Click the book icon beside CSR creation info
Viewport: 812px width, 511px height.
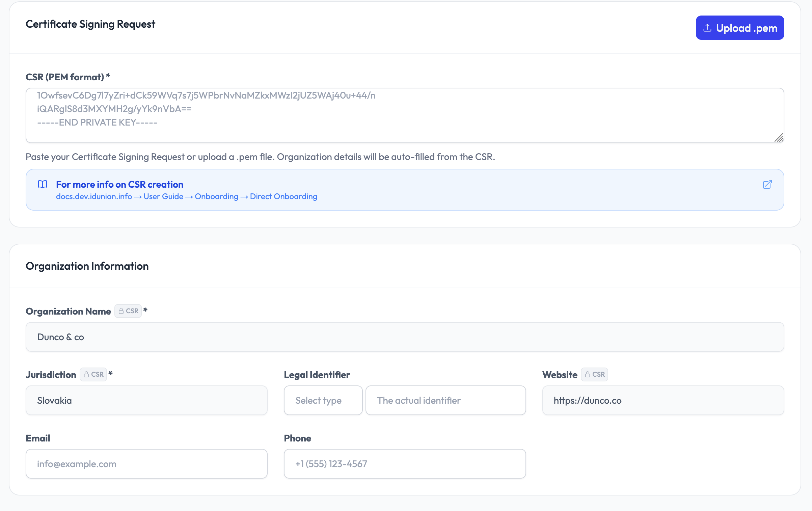click(43, 184)
